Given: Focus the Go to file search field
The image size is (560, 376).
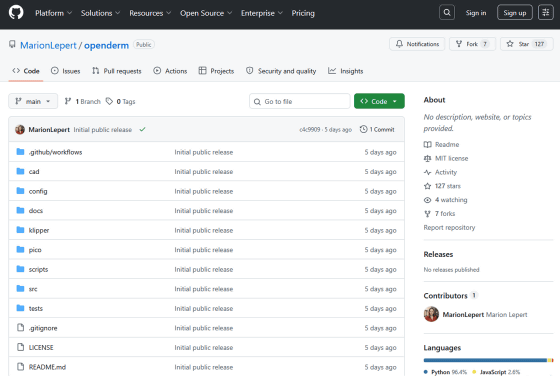Looking at the screenshot, I should click(300, 101).
